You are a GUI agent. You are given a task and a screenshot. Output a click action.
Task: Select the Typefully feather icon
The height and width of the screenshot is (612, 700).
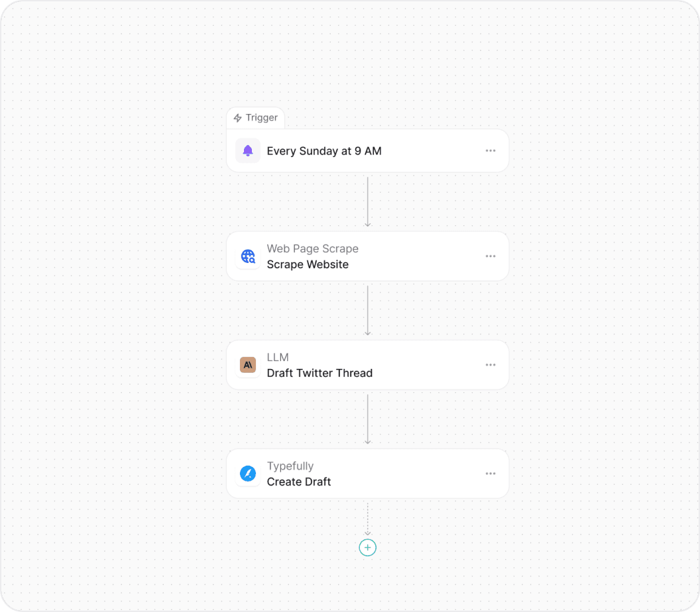[247, 474]
